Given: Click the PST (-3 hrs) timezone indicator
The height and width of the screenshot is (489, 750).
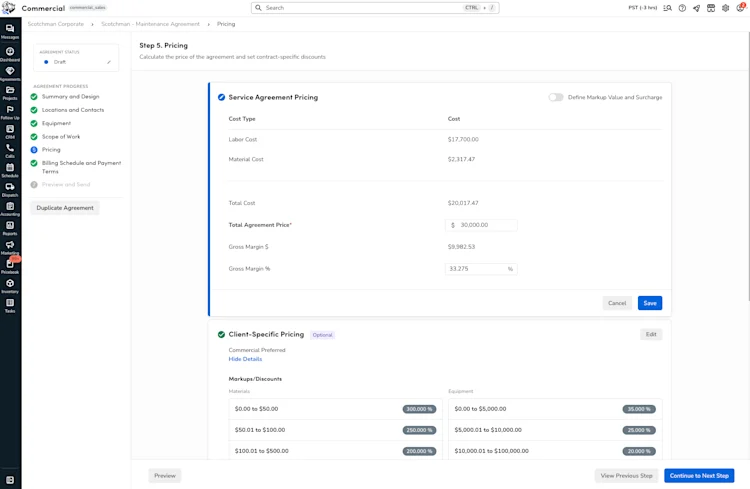Looking at the screenshot, I should [x=642, y=8].
